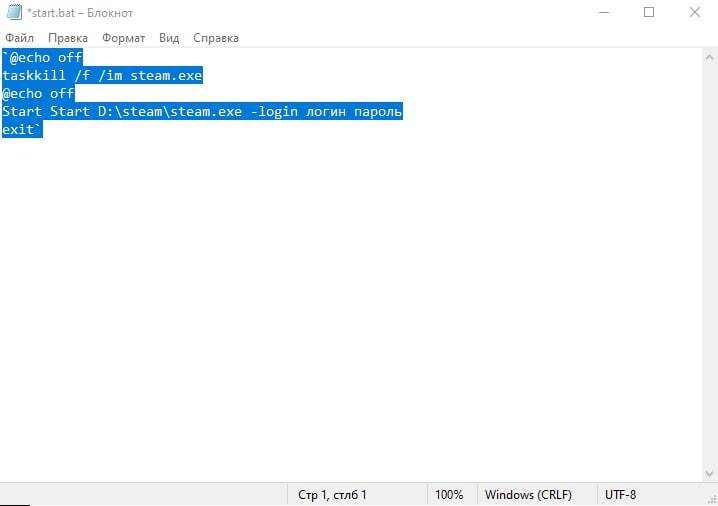Open the Вид menu
This screenshot has width=718, height=506.
169,38
